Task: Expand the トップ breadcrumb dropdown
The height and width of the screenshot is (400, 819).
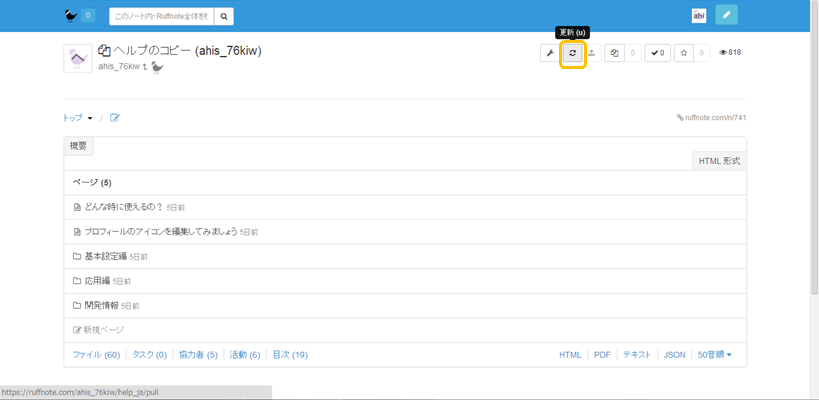Action: (x=78, y=118)
